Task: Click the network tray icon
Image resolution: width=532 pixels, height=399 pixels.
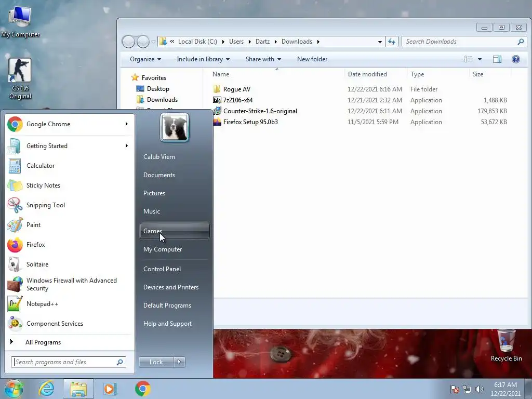Action: pyautogui.click(x=467, y=389)
